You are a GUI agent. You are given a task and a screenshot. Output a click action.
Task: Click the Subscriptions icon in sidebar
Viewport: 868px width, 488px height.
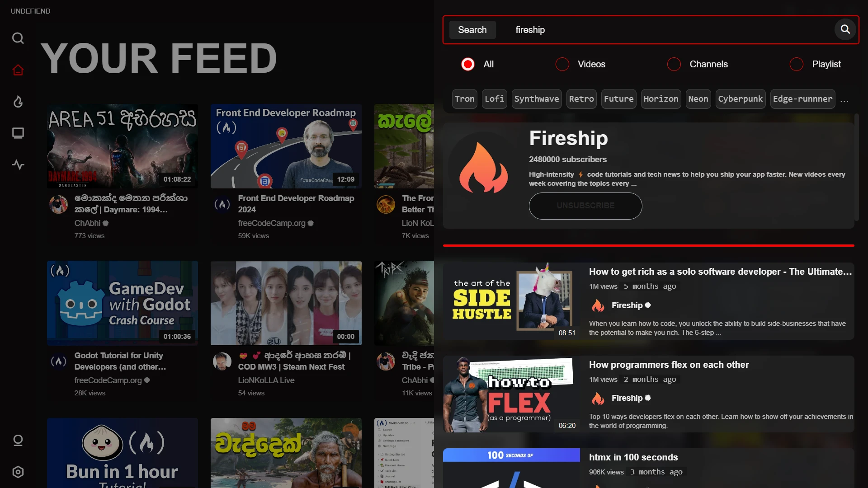click(17, 132)
